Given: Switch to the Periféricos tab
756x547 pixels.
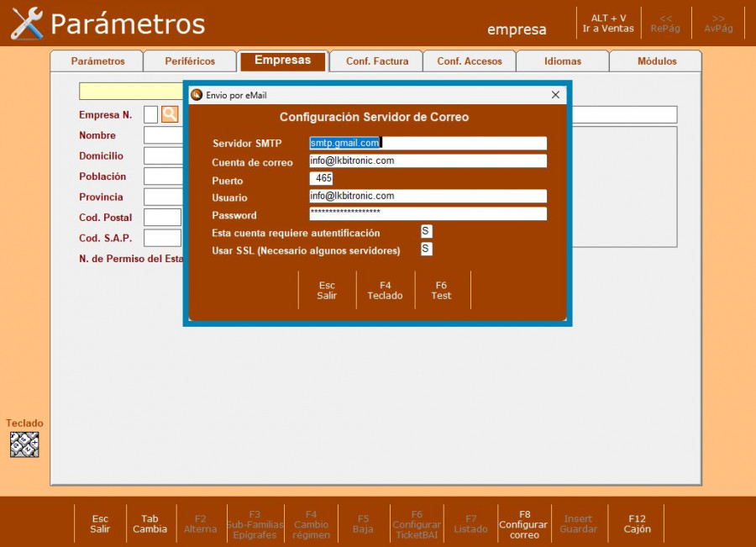Looking at the screenshot, I should pyautogui.click(x=190, y=61).
